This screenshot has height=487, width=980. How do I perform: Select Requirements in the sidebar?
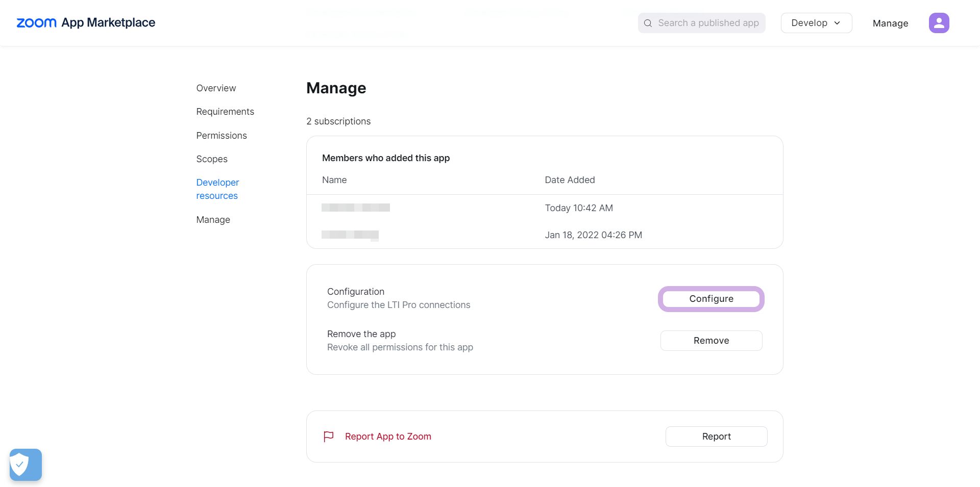pos(225,112)
